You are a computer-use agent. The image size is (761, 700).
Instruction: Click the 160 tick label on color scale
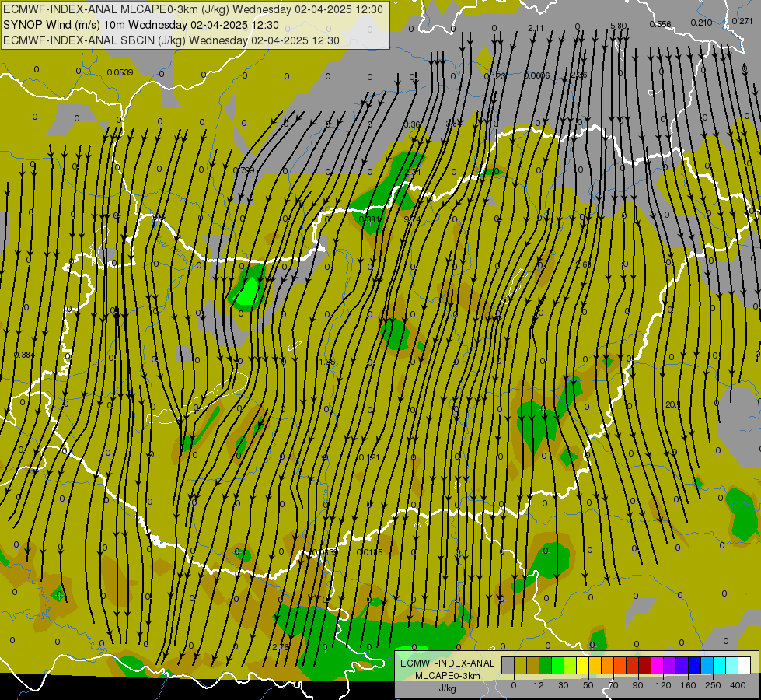click(x=688, y=685)
